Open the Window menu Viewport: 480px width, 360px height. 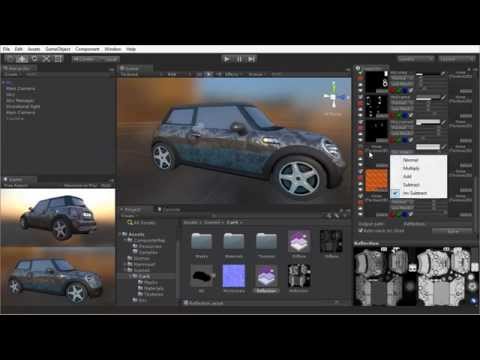[x=113, y=49]
